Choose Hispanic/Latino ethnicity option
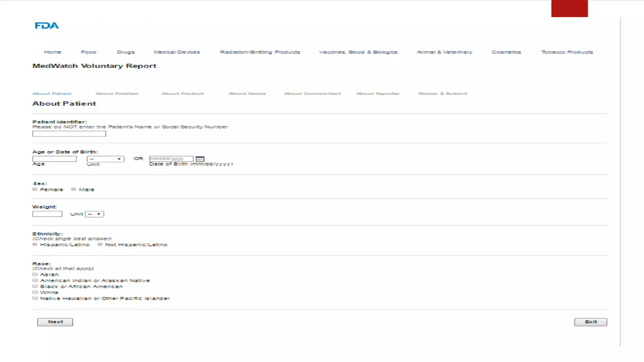 [35, 244]
